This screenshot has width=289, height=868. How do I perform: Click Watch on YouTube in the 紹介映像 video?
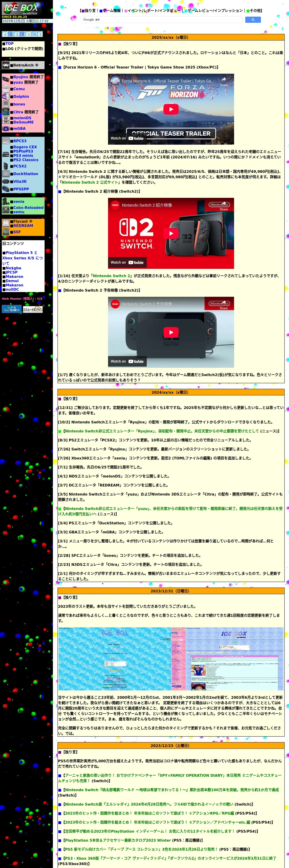coord(127,263)
